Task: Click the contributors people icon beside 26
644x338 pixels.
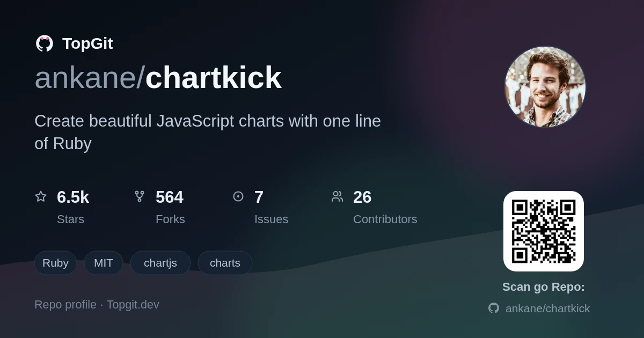Action: click(x=337, y=196)
